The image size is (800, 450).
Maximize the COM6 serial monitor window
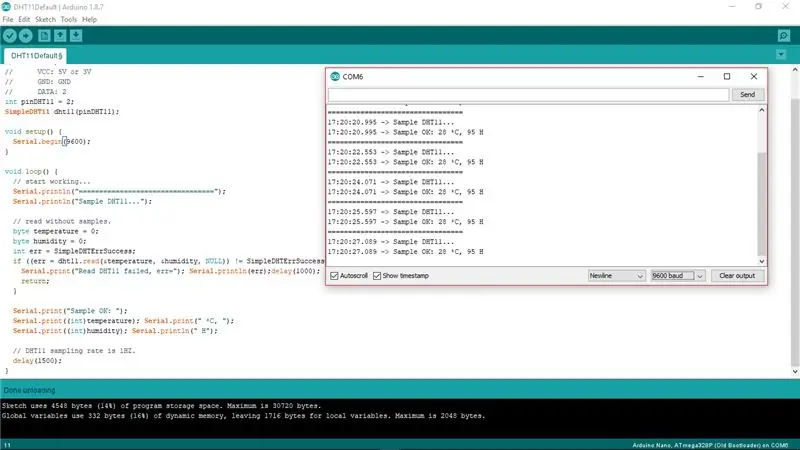click(727, 77)
